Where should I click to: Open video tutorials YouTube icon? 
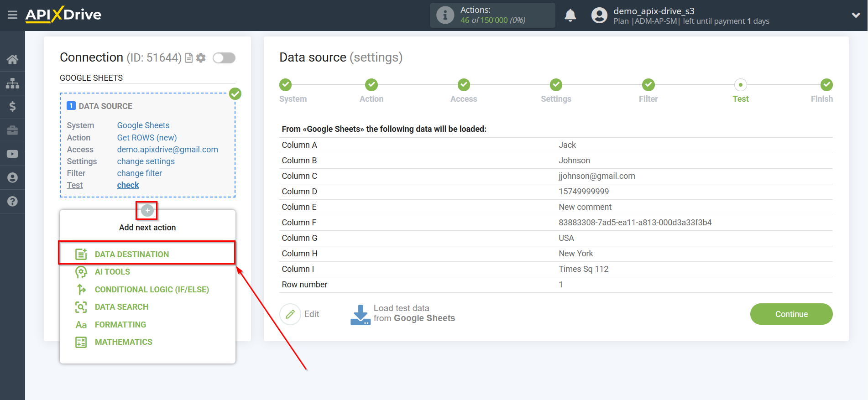12,154
